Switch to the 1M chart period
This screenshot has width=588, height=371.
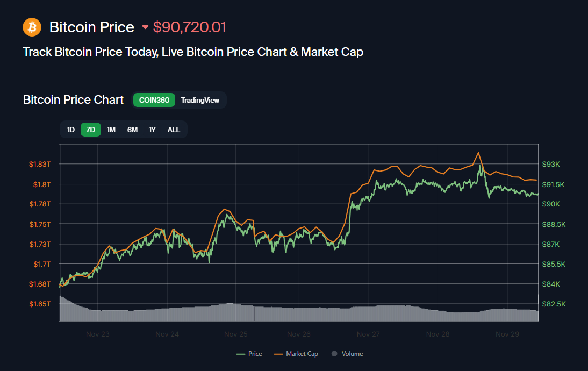tap(111, 130)
